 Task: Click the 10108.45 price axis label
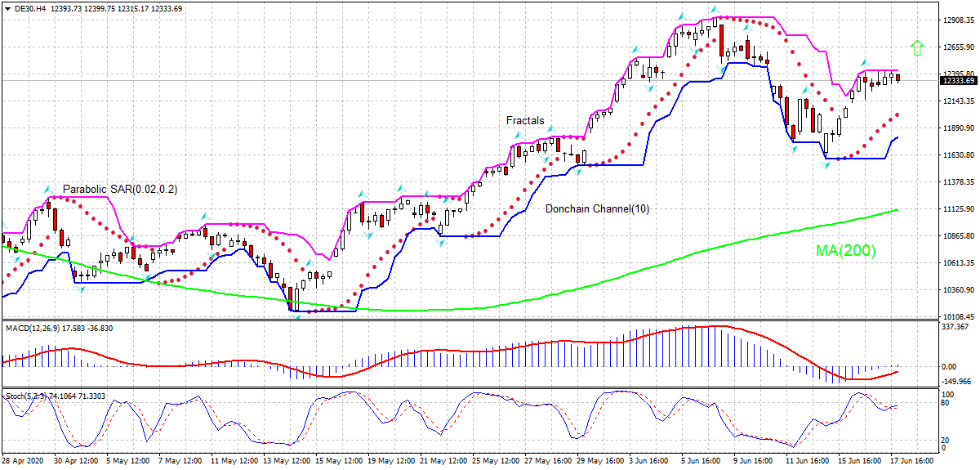pyautogui.click(x=959, y=316)
